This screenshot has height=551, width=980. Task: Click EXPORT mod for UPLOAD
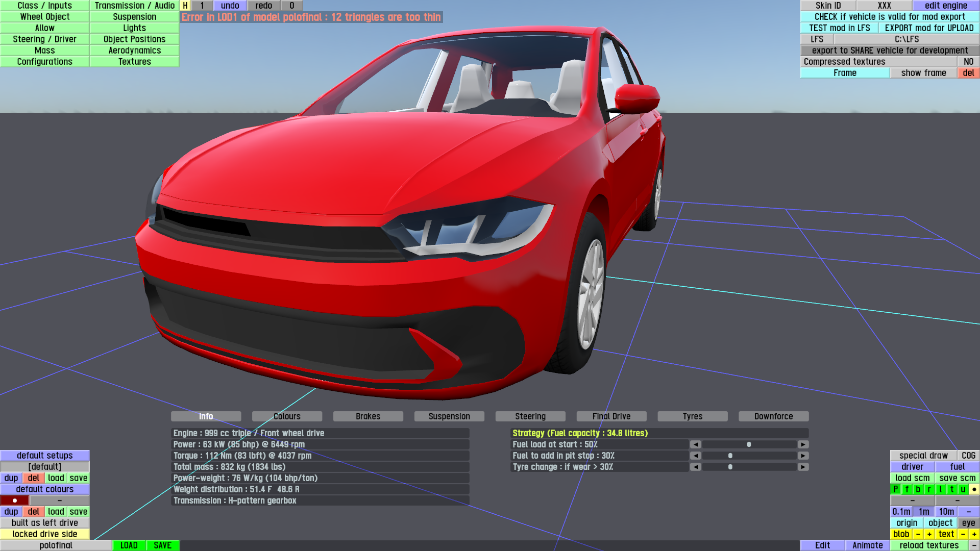pos(928,28)
